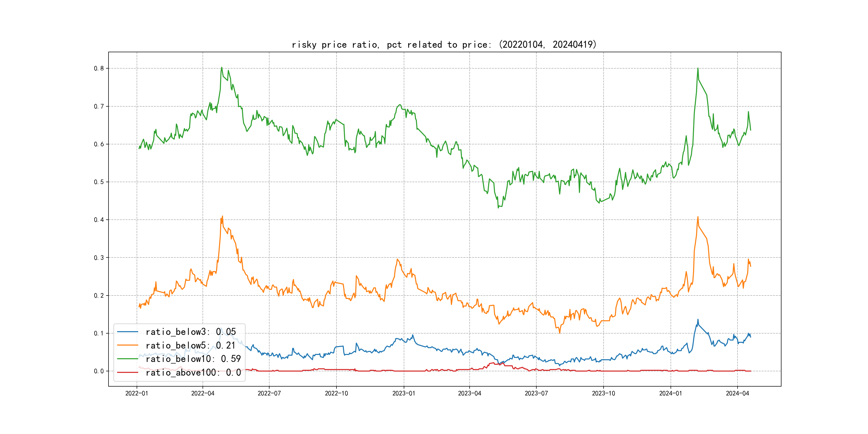Click the 0.8 y-axis tick label
The width and height of the screenshot is (868, 434).
pyautogui.click(x=99, y=68)
